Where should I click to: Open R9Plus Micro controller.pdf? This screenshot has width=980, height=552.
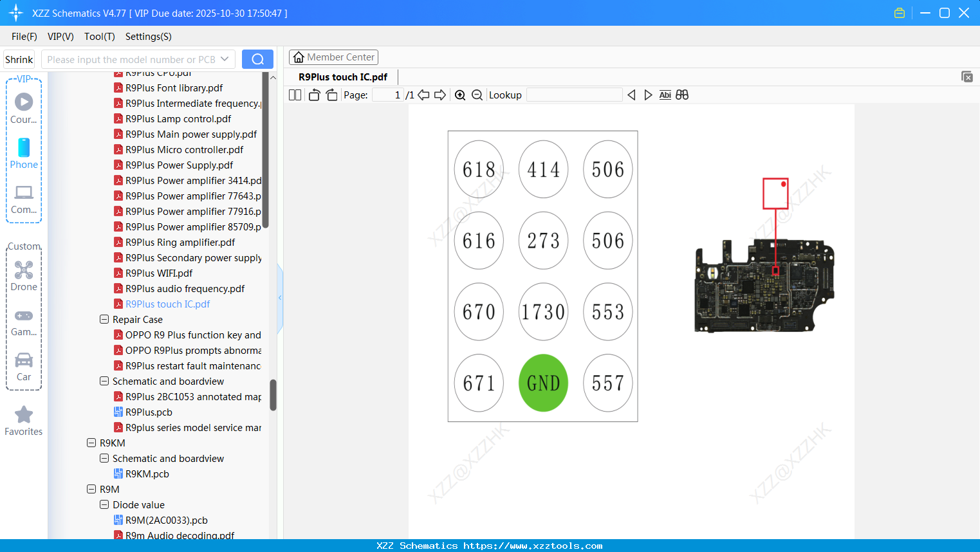pos(178,150)
